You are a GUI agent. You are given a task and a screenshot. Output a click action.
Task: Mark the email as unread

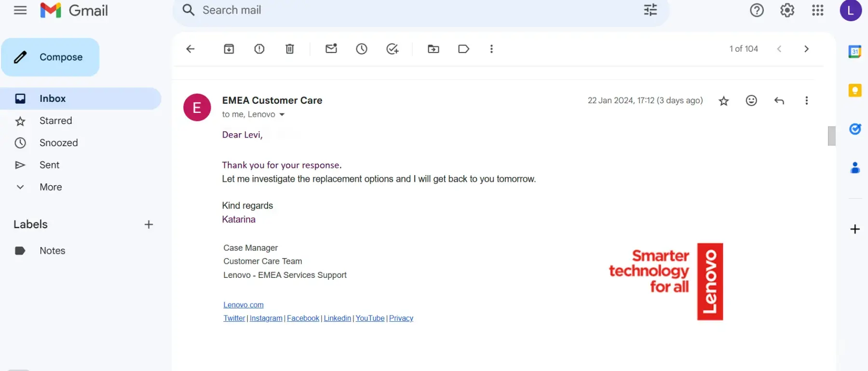(331, 49)
